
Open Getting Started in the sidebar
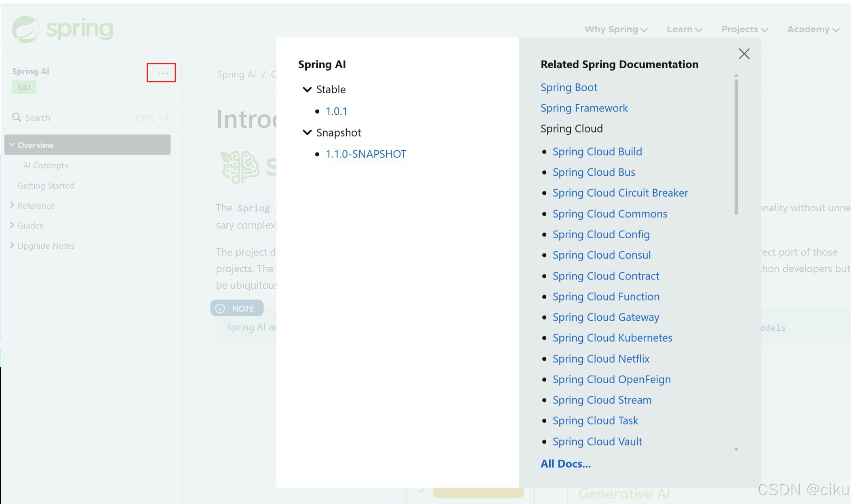tap(46, 185)
